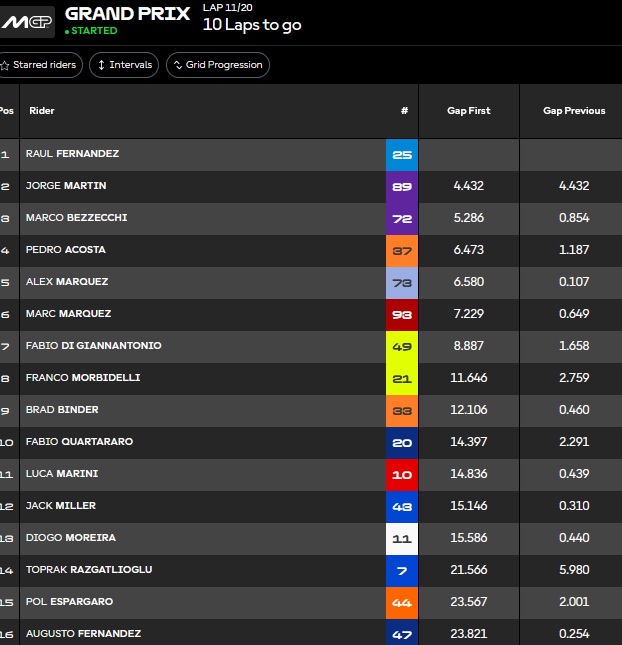The height and width of the screenshot is (645, 622).
Task: Select the Gap Previous column header
Action: tap(574, 111)
